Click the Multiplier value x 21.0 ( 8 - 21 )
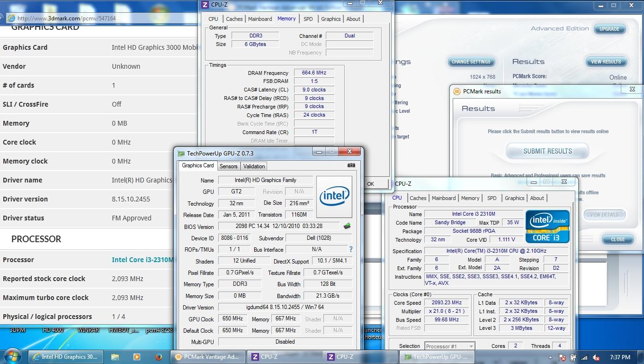This screenshot has width=644, height=364. [447, 311]
